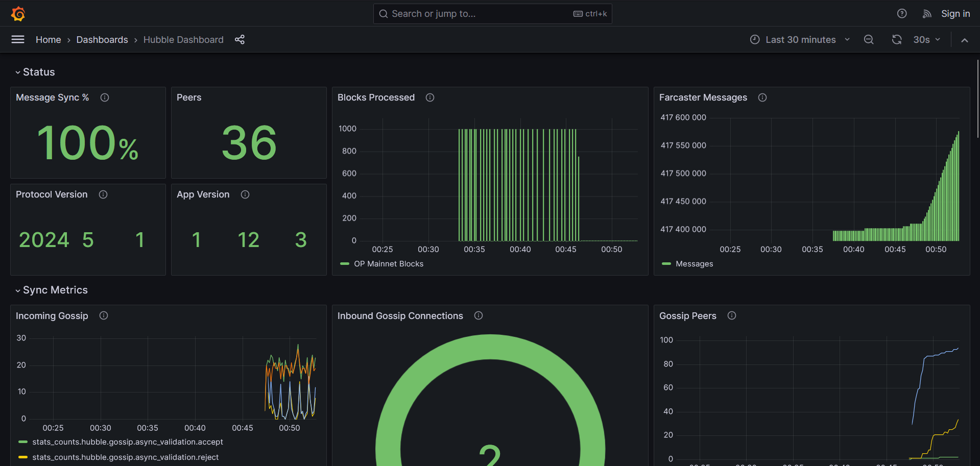
Task: Open the hamburger navigation menu
Action: click(x=18, y=39)
